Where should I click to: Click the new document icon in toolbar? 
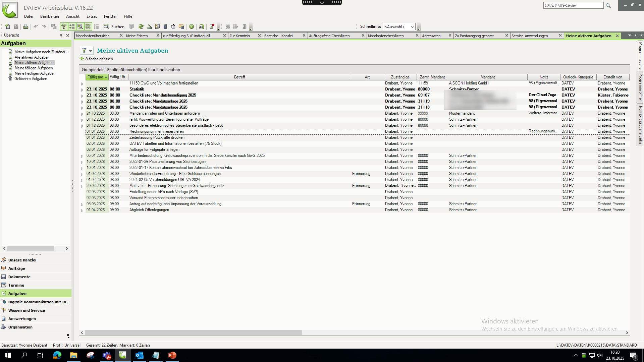coord(7,26)
